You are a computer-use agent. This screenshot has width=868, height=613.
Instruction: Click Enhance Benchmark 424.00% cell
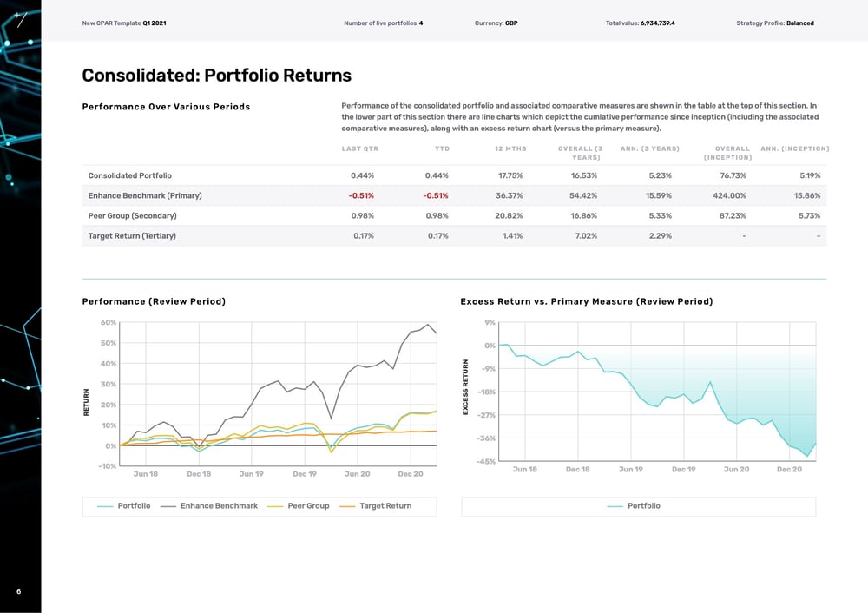[730, 195]
